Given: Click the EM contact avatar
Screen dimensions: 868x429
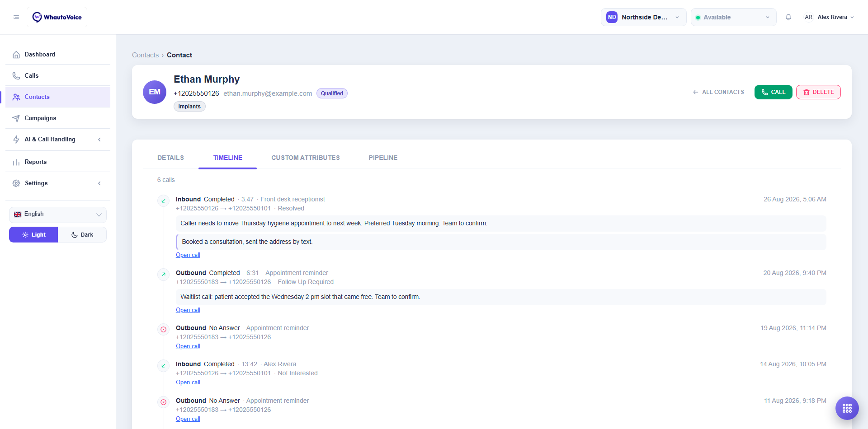Looking at the screenshot, I should 155,92.
